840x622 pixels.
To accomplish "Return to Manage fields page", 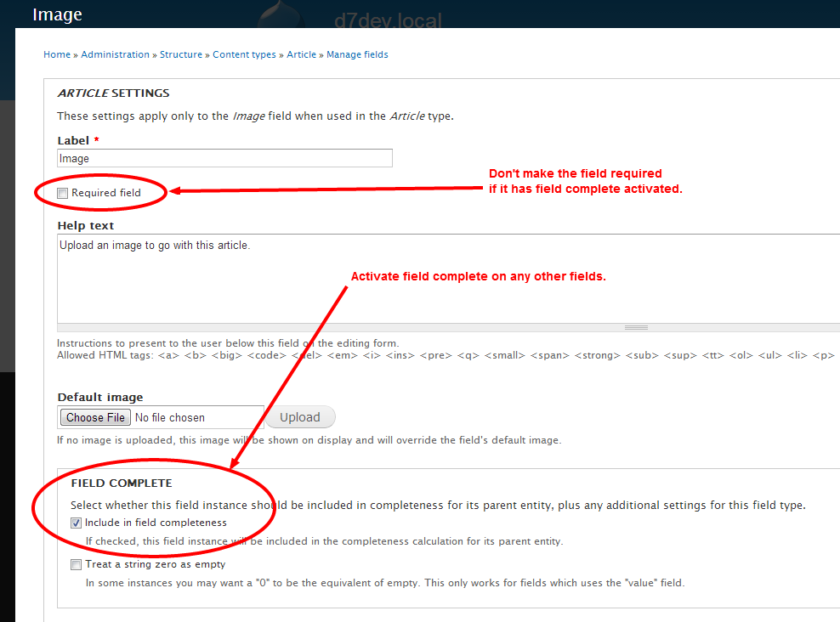I will tap(357, 54).
